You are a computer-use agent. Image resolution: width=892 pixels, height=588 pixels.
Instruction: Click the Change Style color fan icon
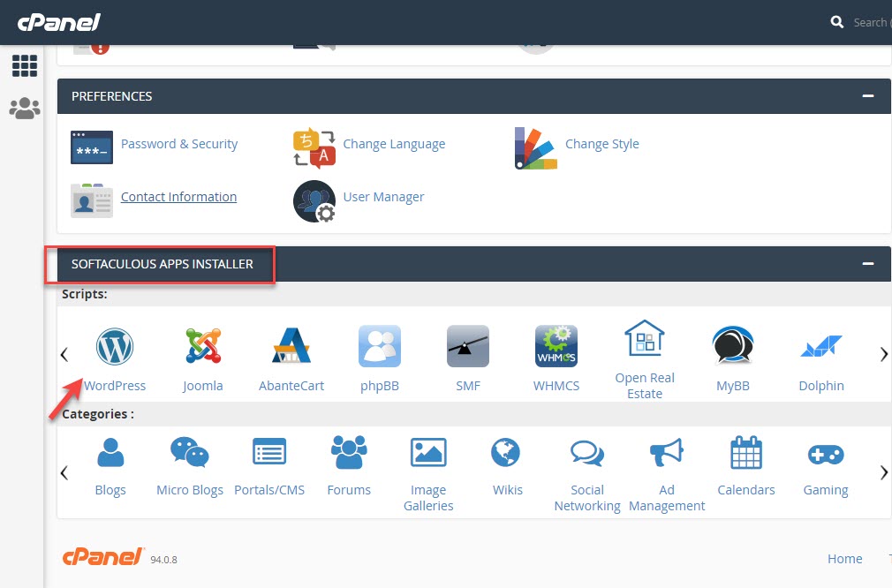tap(536, 148)
